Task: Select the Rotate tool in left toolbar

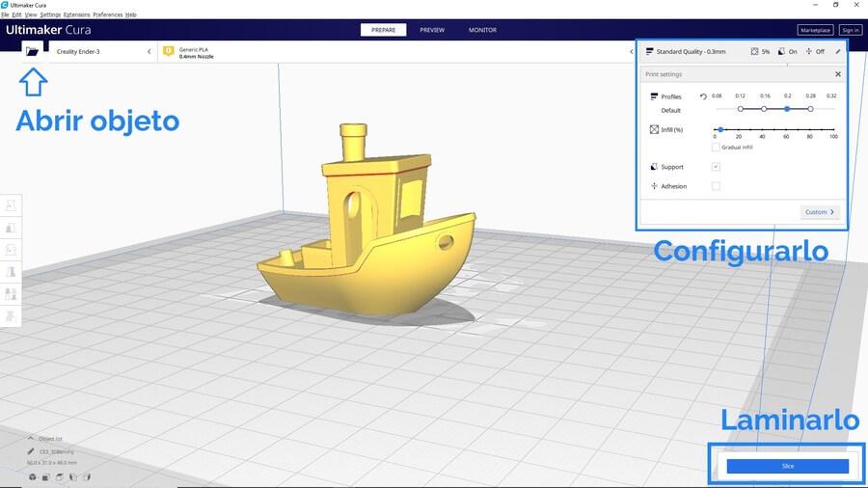Action: click(x=11, y=250)
